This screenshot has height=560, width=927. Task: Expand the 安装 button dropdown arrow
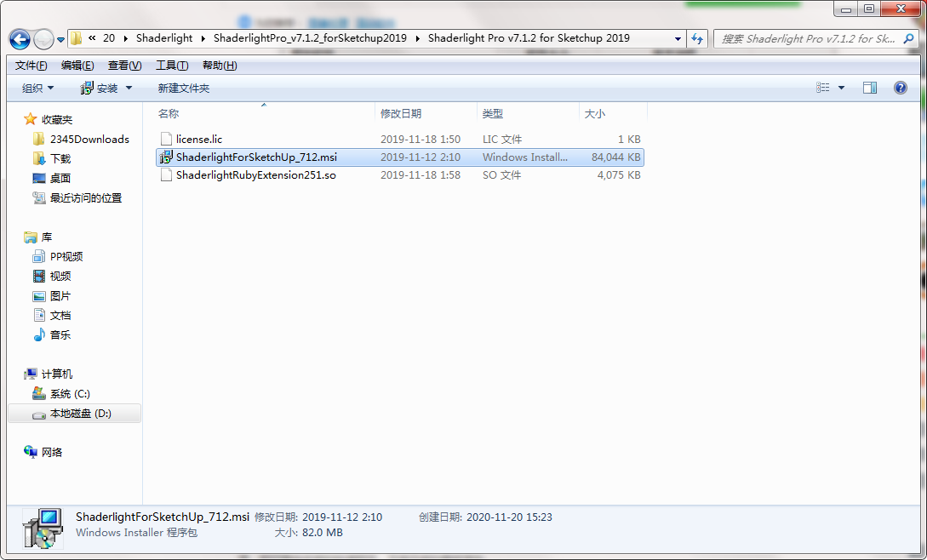pyautogui.click(x=129, y=89)
